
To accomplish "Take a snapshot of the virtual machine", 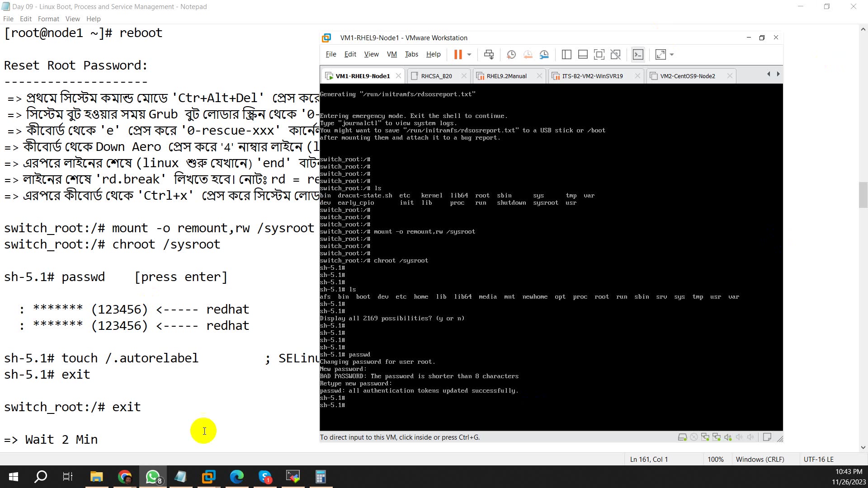I will (511, 54).
